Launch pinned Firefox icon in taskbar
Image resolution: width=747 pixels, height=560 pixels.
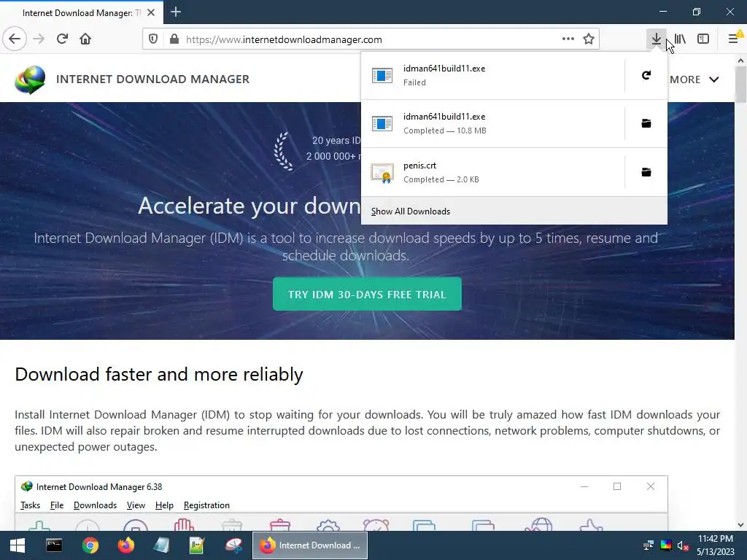(x=125, y=545)
